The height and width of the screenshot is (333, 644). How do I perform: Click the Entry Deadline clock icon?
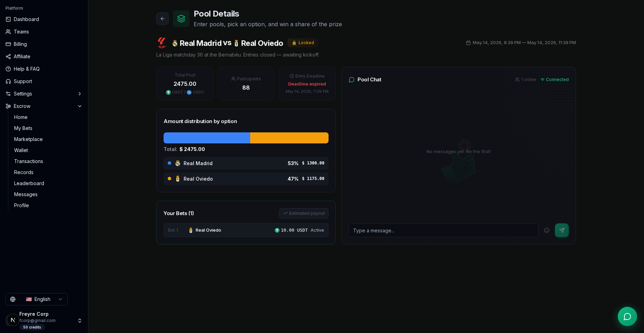(292, 76)
